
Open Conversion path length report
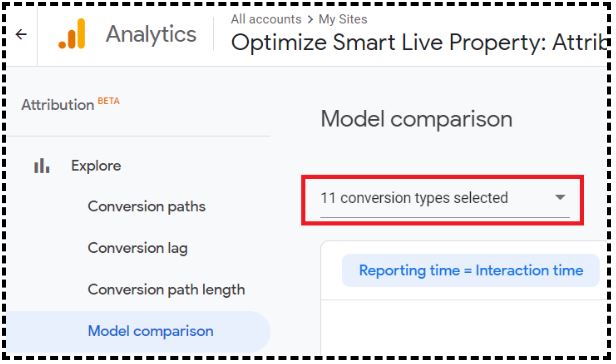pos(166,290)
